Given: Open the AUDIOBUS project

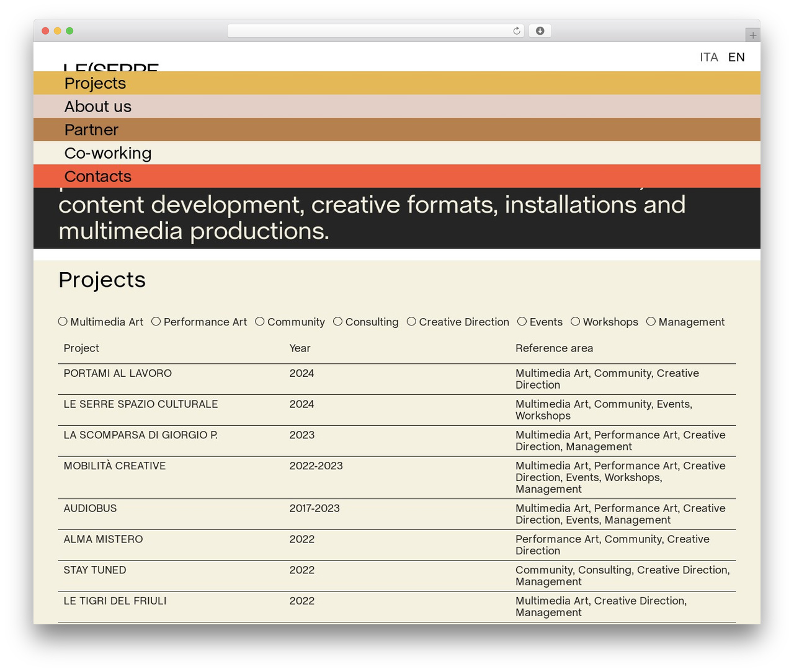Looking at the screenshot, I should pyautogui.click(x=90, y=508).
